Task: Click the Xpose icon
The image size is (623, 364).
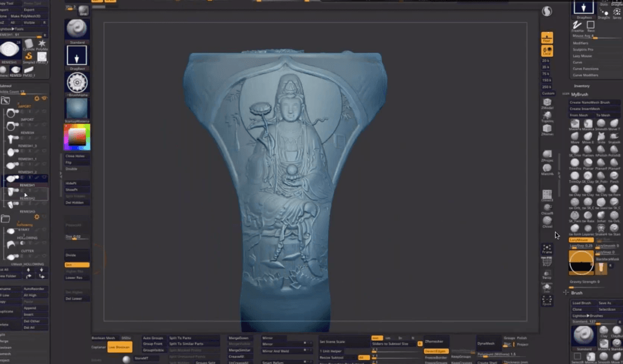Action: tap(547, 301)
